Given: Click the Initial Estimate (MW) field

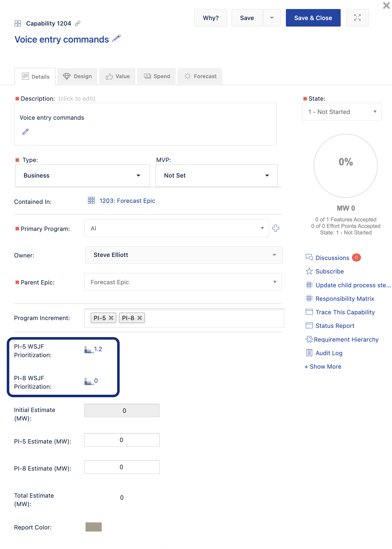Looking at the screenshot, I should coord(122,410).
